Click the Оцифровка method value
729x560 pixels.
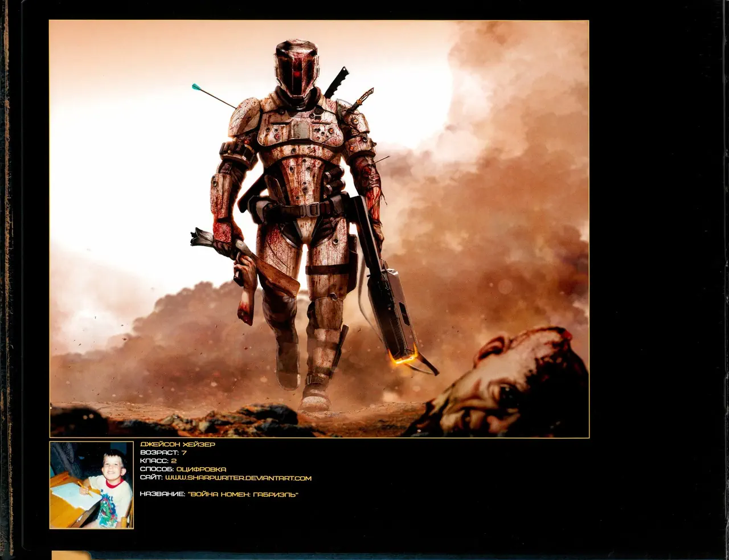[x=201, y=469]
